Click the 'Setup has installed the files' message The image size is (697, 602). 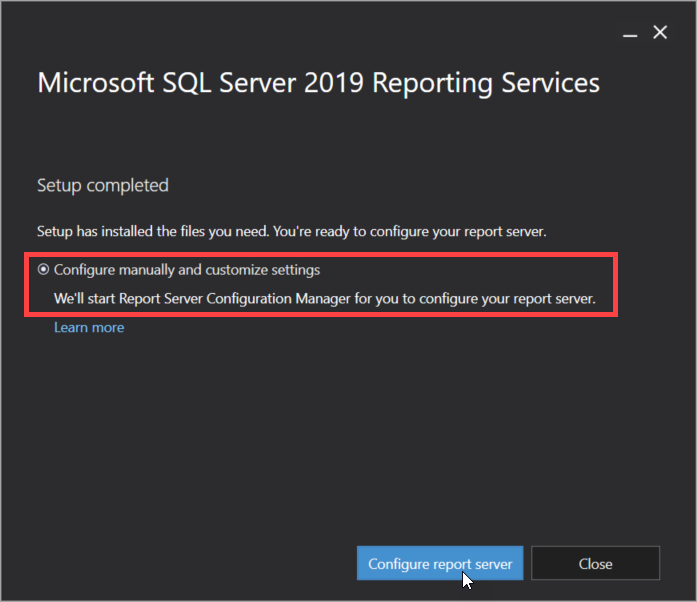pyautogui.click(x=292, y=231)
